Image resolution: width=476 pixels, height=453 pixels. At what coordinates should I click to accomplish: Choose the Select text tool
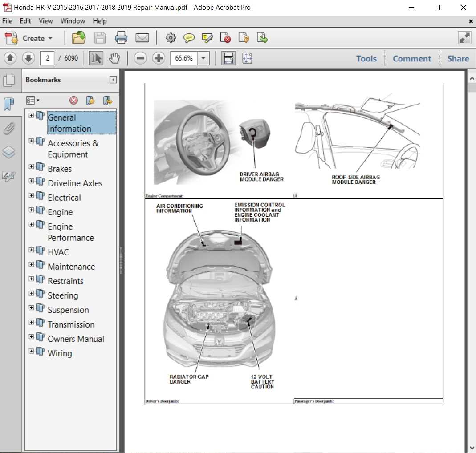point(96,58)
